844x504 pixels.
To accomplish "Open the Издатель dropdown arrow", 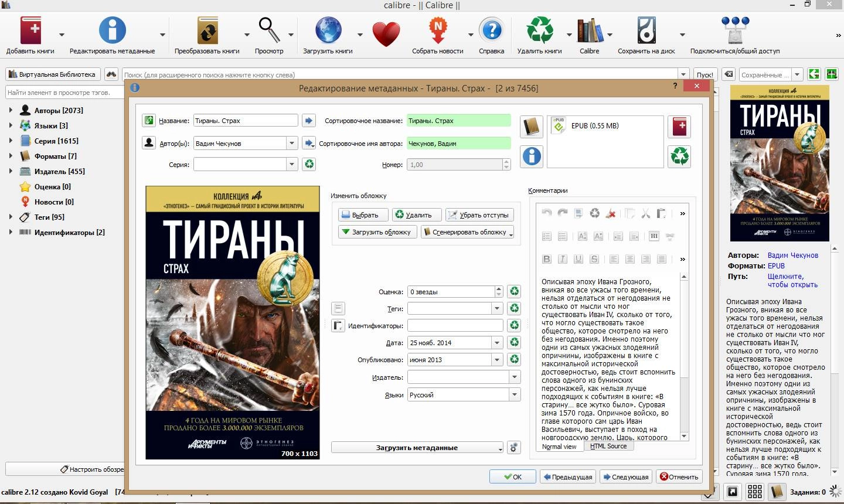I will tap(515, 377).
